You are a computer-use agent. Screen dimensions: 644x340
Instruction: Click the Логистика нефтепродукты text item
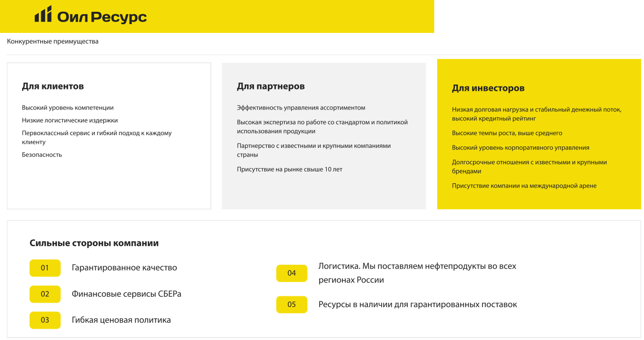[417, 273]
